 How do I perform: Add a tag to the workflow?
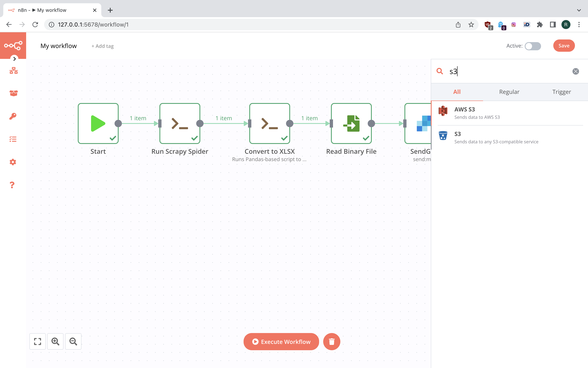(102, 46)
